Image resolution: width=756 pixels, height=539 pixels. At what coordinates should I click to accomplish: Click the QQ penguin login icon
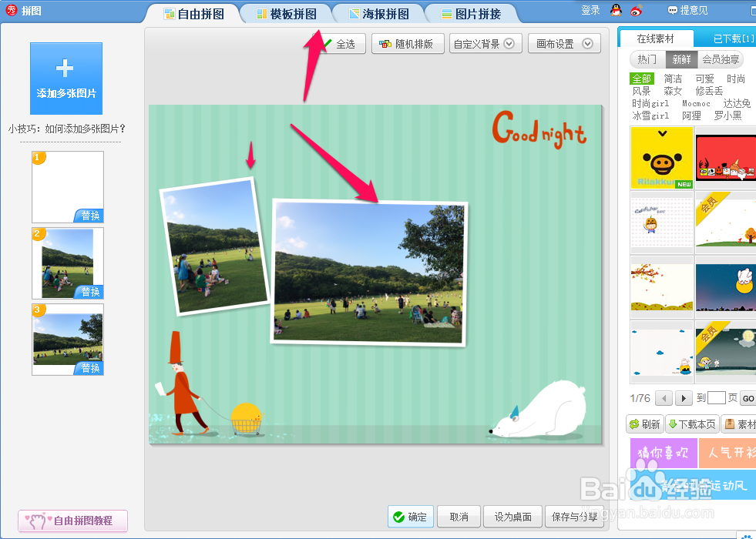pos(616,10)
